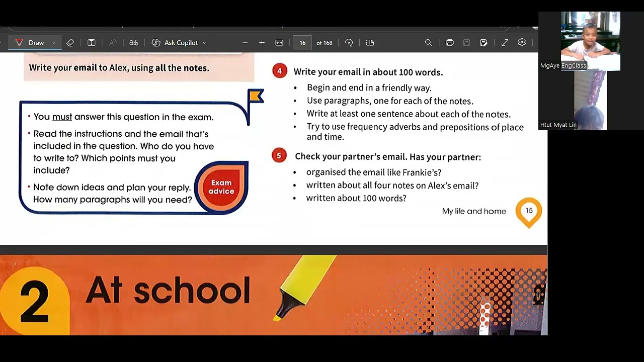Click the 'My life and home' footer text
The image size is (644, 362).
474,211
